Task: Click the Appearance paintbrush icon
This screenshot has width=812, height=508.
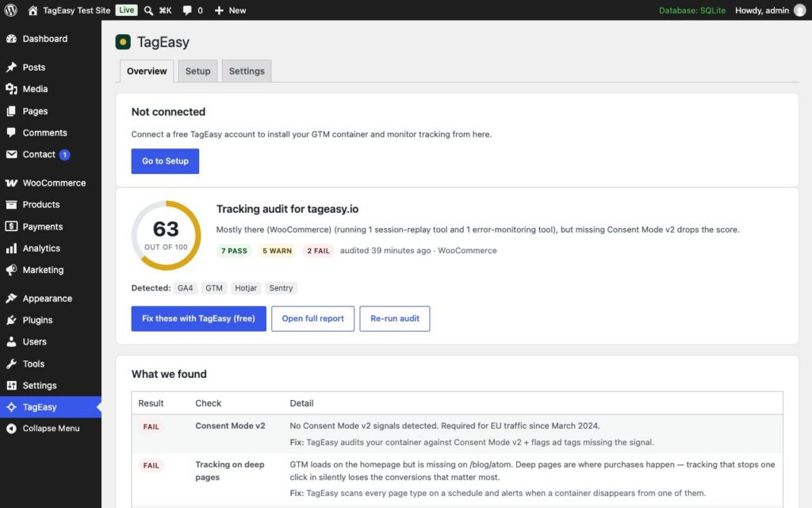Action: [x=11, y=298]
